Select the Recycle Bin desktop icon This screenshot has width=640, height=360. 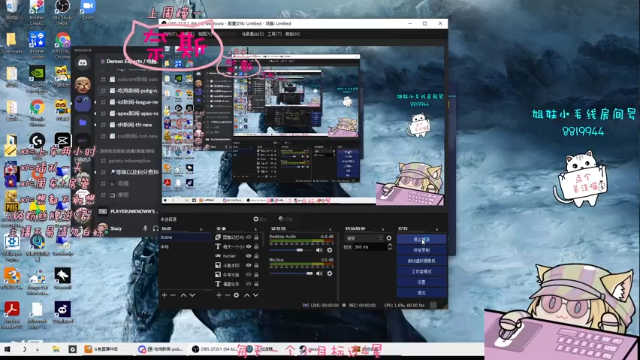[11, 10]
